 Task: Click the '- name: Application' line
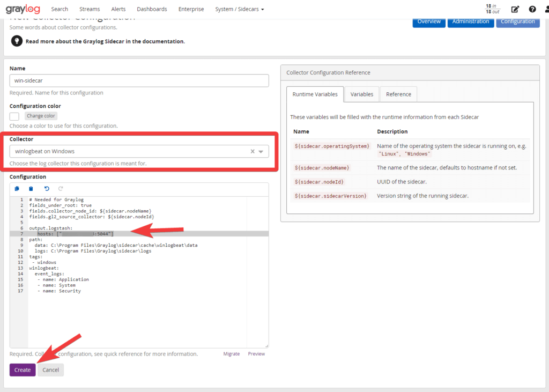63,279
